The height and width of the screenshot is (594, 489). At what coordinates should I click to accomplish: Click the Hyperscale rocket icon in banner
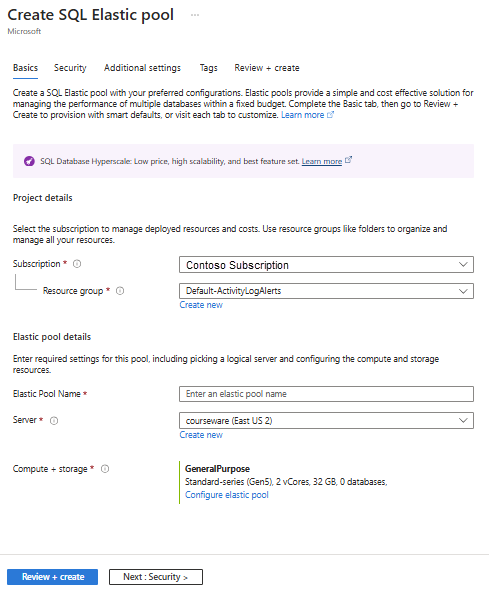click(x=29, y=161)
